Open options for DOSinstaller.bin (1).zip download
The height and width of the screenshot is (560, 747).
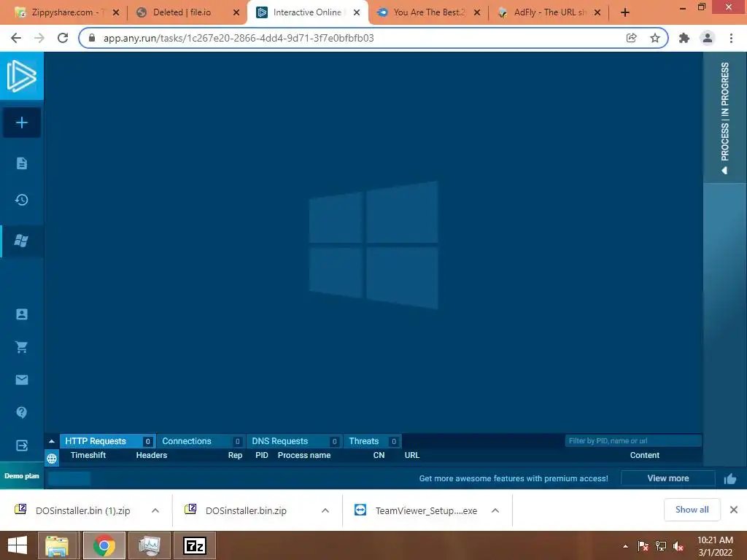tap(155, 510)
